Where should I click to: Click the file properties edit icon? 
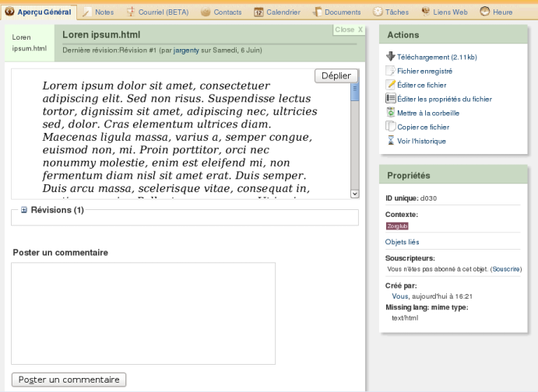point(390,99)
